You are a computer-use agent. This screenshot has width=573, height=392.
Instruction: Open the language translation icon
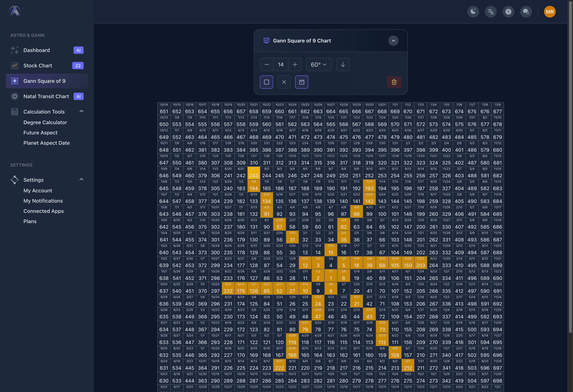(x=491, y=12)
